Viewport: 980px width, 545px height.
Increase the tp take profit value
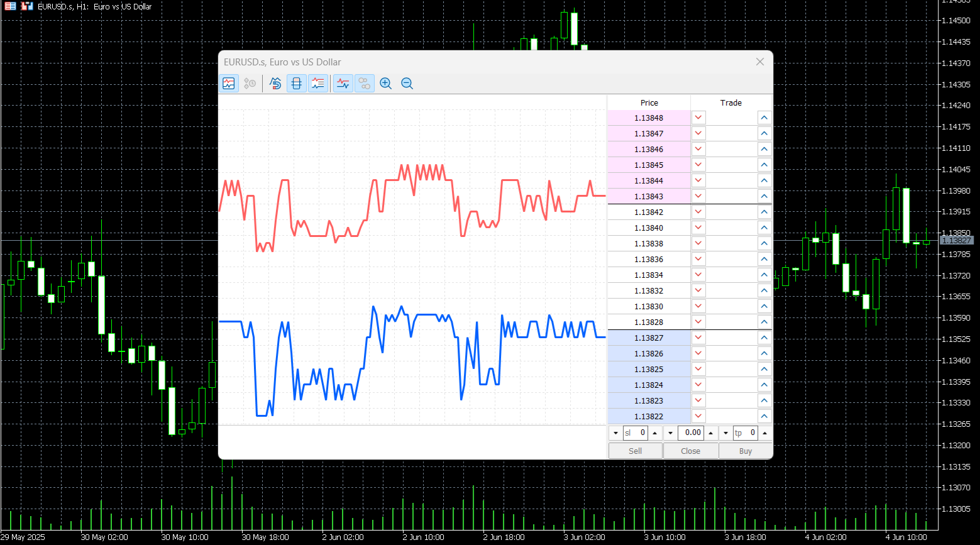pos(764,432)
